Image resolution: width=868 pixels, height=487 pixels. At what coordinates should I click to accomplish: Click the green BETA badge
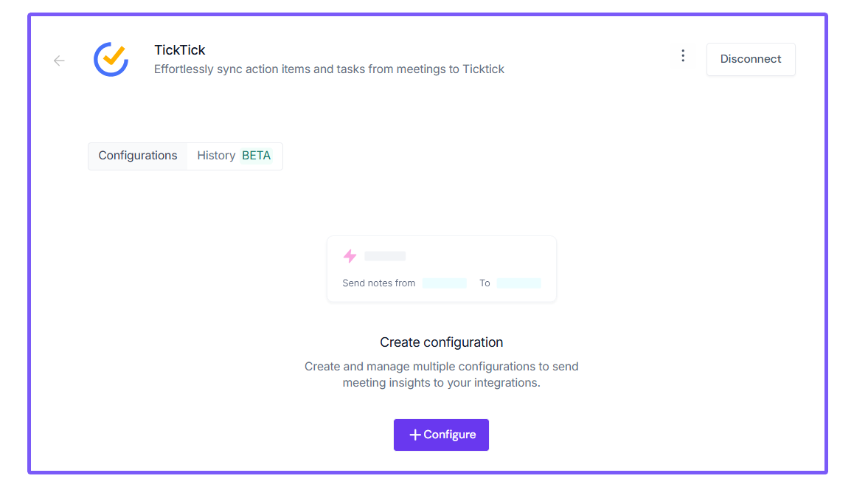[257, 156]
